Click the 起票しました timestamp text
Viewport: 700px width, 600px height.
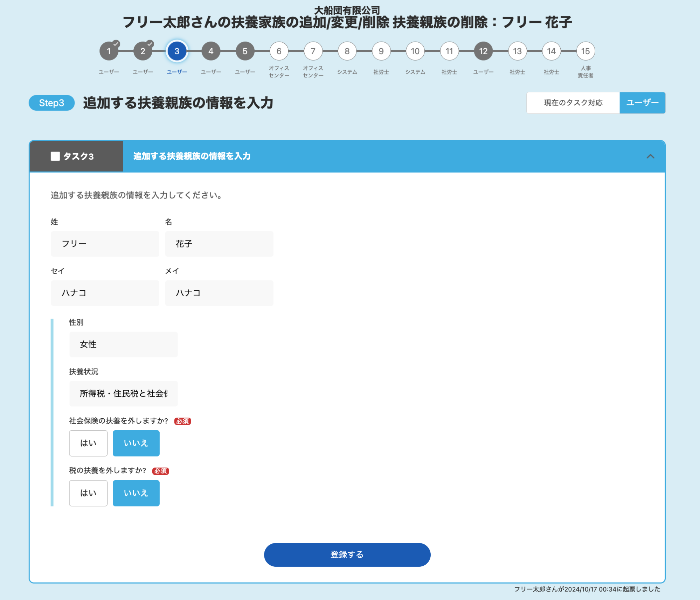point(587,589)
